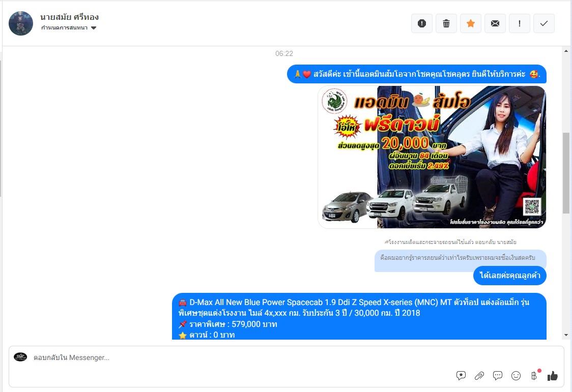Mark conversation done with the checkmark

[544, 23]
